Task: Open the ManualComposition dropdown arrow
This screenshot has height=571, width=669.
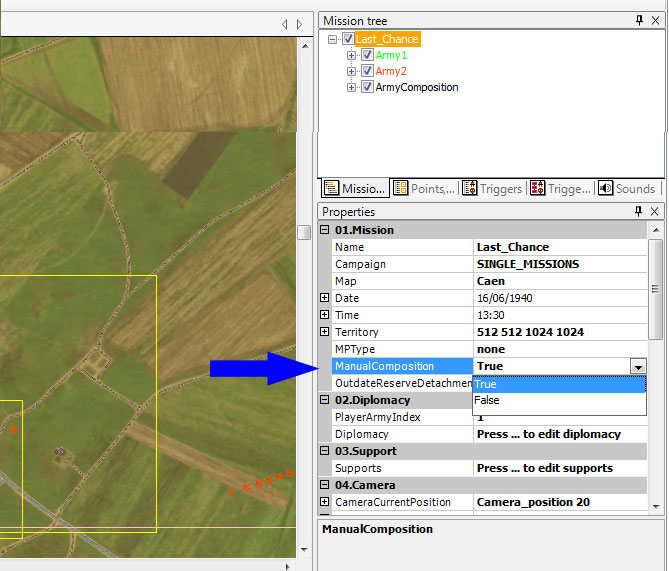Action: click(638, 367)
